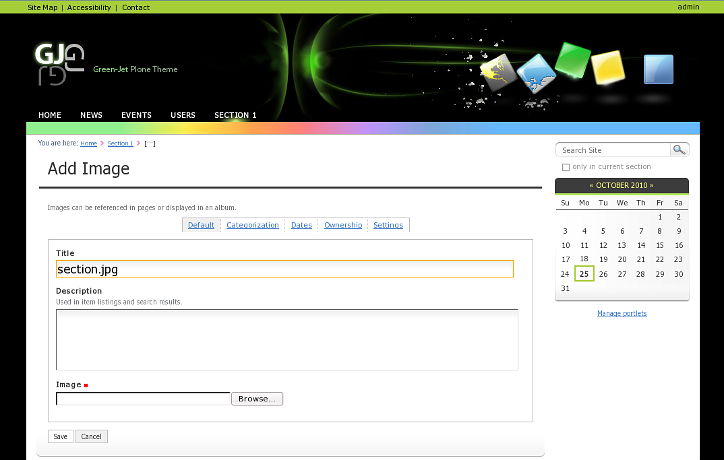This screenshot has height=460, width=724.
Task: Click the Add Image heading
Action: [x=89, y=169]
